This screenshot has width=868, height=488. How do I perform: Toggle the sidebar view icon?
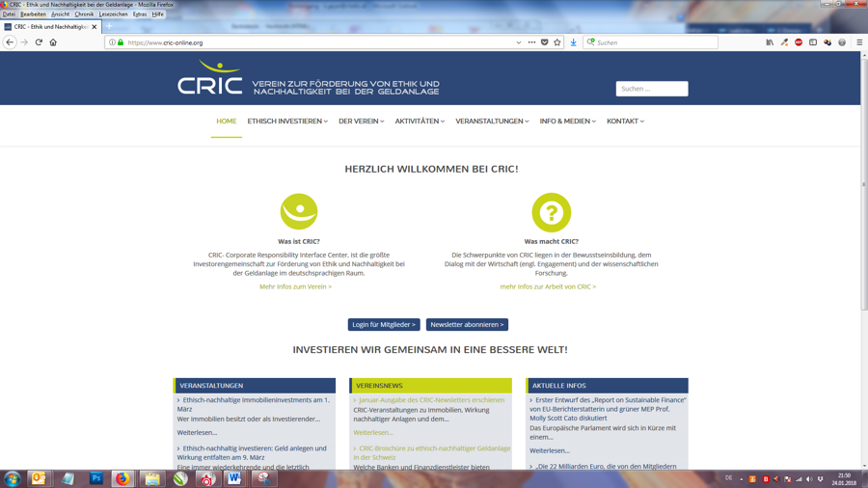point(813,42)
